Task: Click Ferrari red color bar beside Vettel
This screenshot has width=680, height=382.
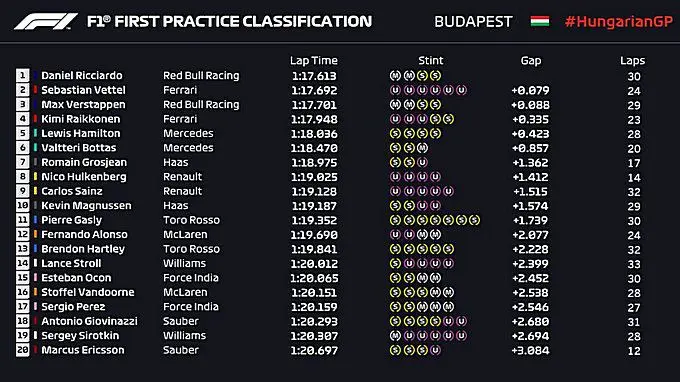Action: point(35,90)
